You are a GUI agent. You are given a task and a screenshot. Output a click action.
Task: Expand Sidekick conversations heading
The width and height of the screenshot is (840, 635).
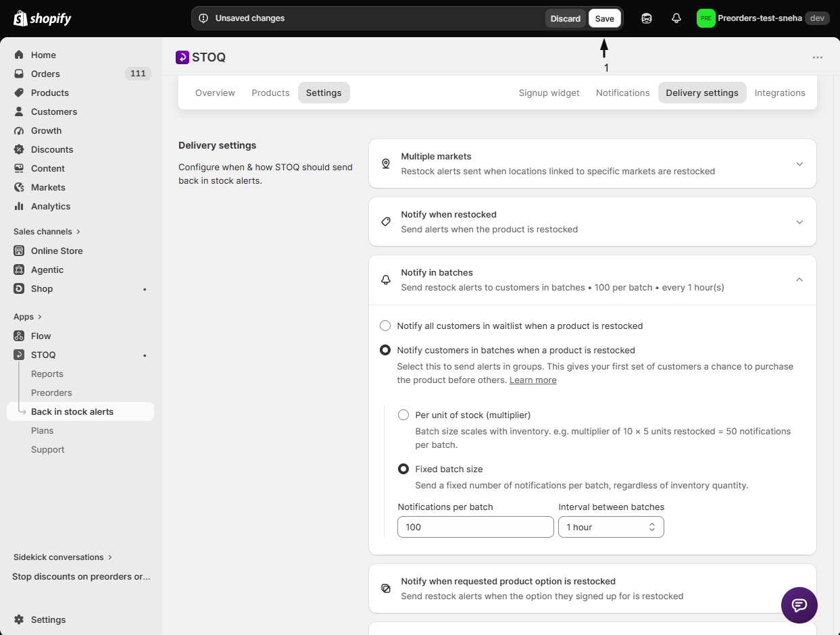pos(63,557)
